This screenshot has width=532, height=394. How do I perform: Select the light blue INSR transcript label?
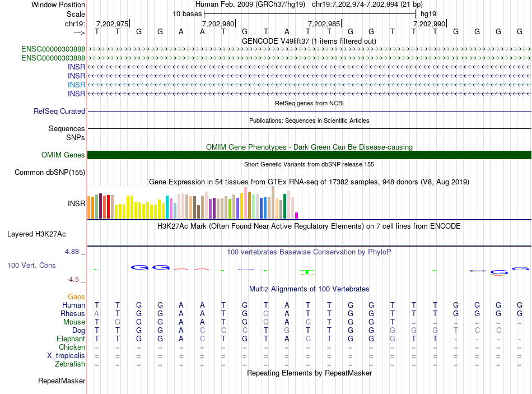76,84
